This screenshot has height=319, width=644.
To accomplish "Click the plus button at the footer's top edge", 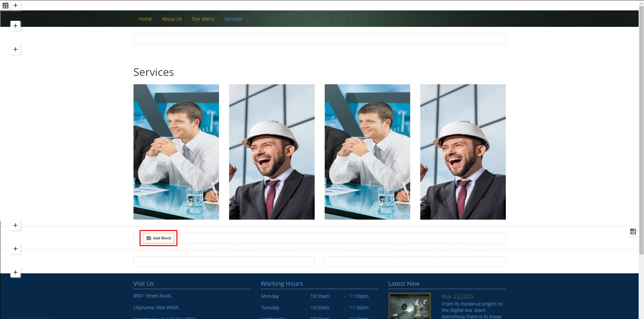I will coord(15,272).
